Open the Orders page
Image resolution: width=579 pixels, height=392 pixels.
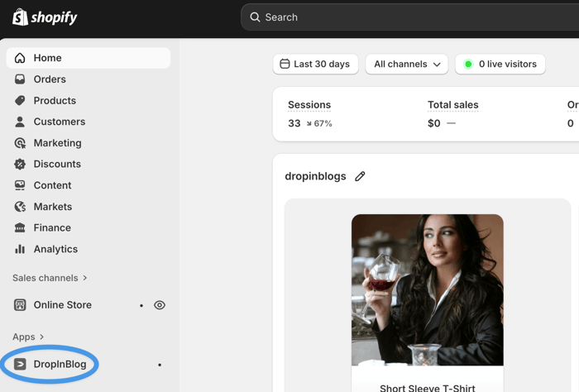click(x=50, y=79)
